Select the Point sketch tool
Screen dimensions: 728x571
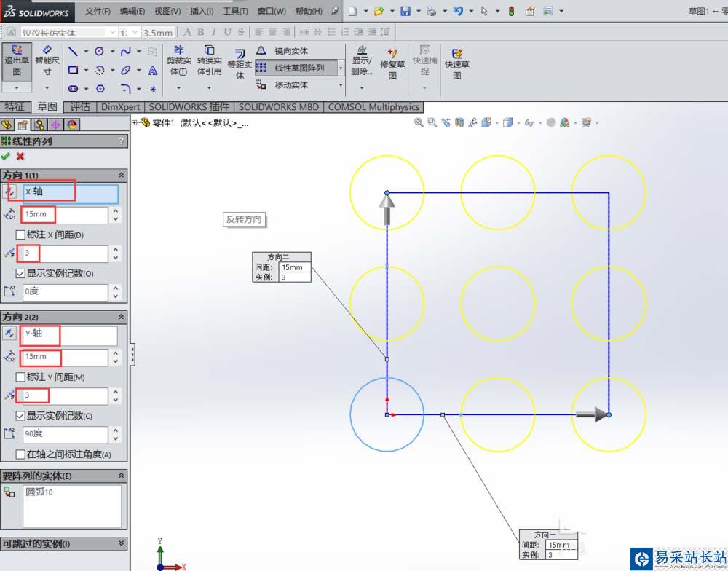pos(153,89)
